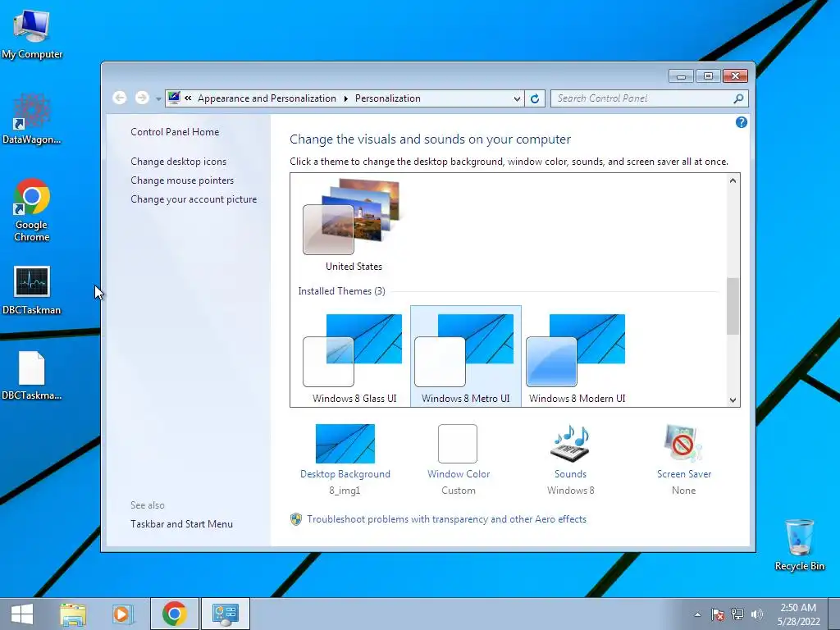Open Window Color settings

pyautogui.click(x=458, y=459)
